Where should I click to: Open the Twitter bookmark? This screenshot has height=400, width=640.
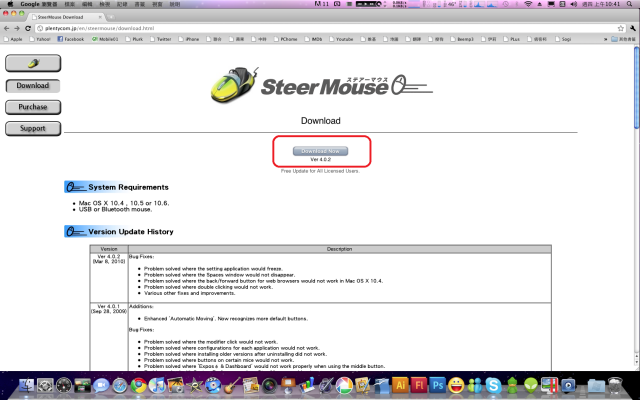pos(161,39)
